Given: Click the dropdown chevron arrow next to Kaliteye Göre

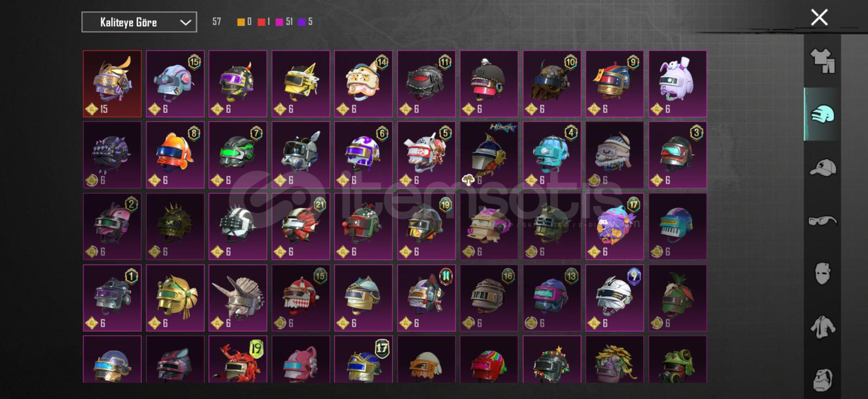Looking at the screenshot, I should click(186, 22).
